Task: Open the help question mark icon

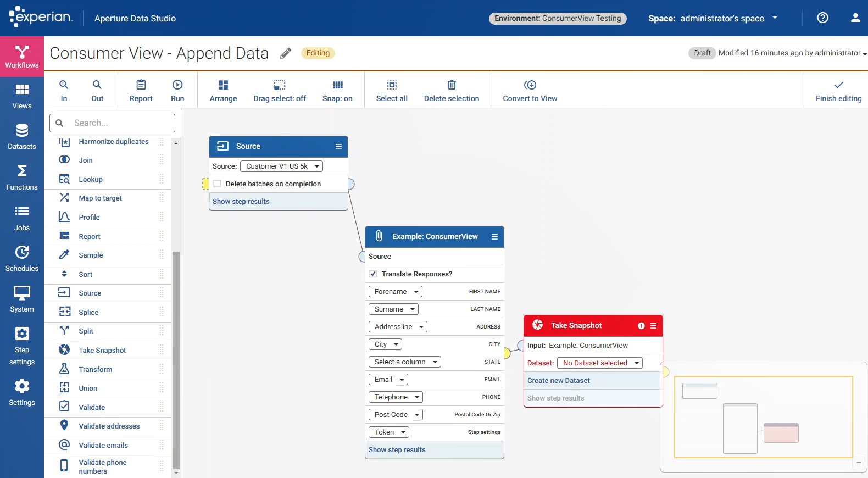Action: [x=822, y=18]
